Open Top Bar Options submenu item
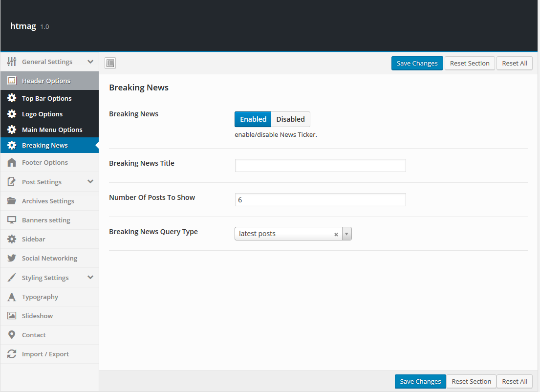Viewport: 540px width, 392px height. coord(46,98)
